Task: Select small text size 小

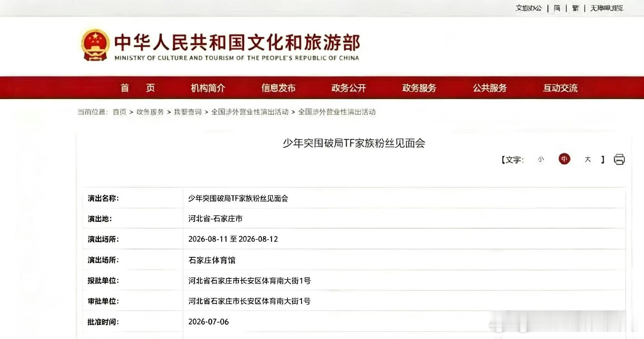Action: 541,159
